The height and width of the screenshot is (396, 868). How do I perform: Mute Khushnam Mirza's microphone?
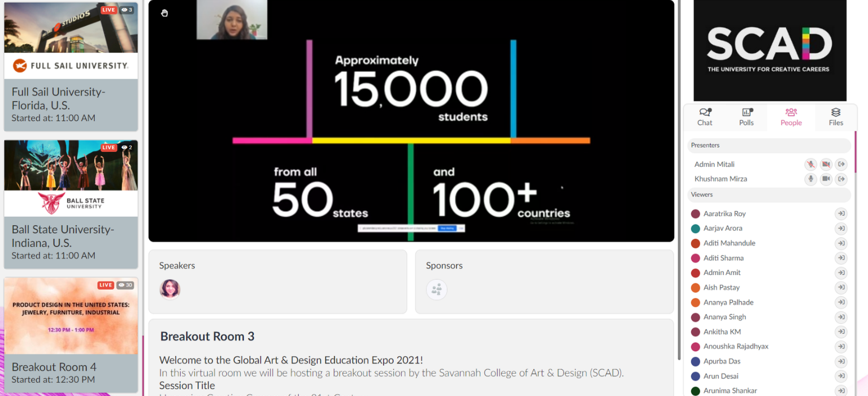[x=810, y=179]
